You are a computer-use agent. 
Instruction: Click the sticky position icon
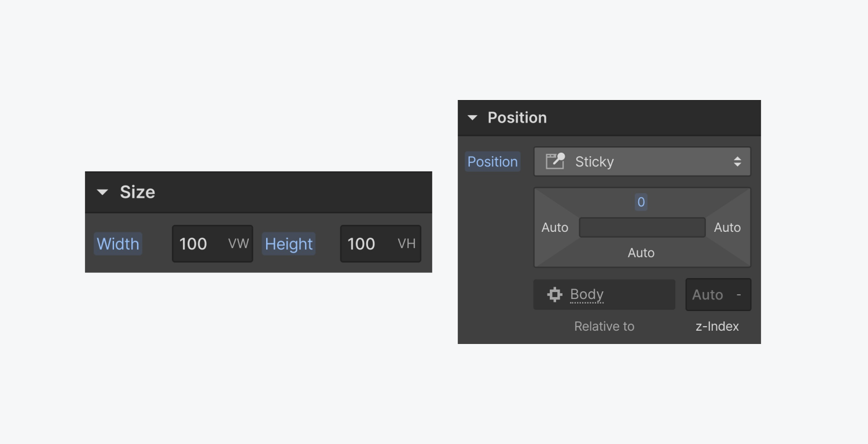click(555, 161)
